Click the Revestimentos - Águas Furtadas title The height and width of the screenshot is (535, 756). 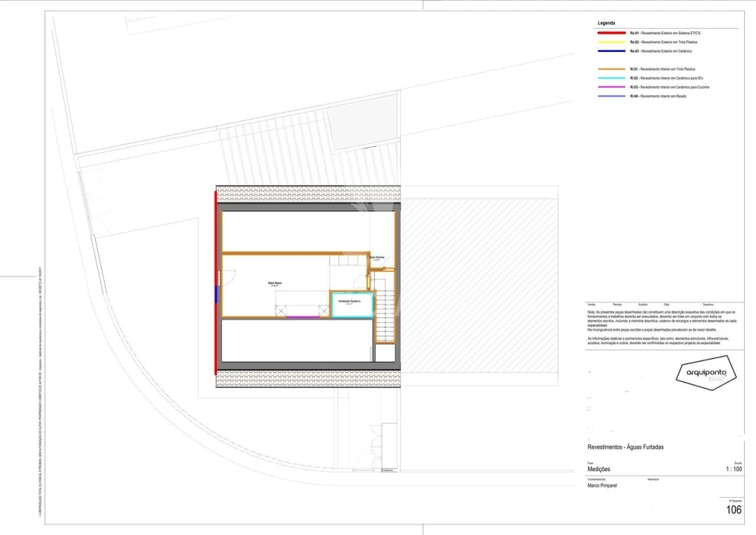coord(625,447)
